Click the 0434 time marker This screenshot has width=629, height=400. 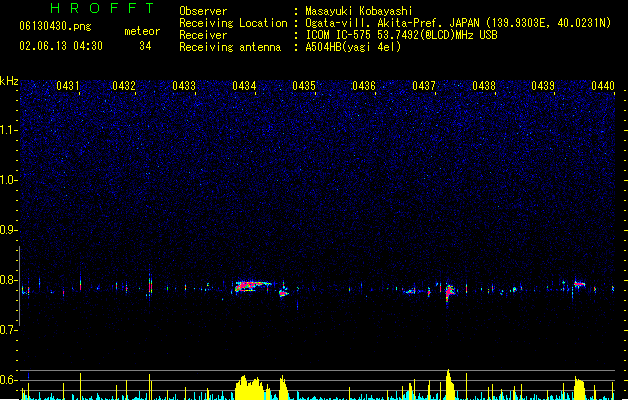click(x=244, y=86)
